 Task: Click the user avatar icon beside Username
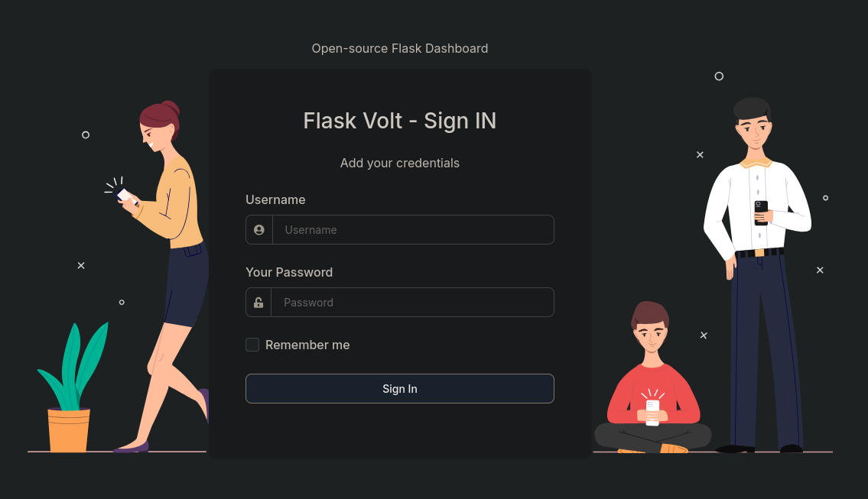click(x=259, y=229)
